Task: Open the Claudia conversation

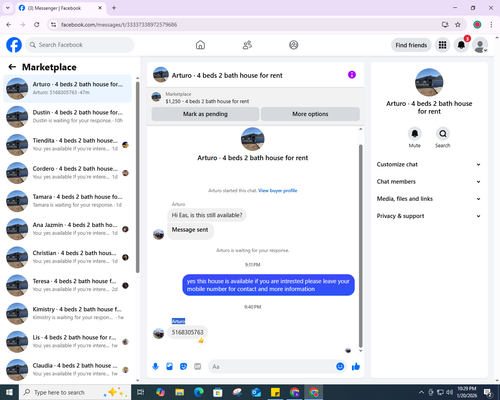Action: [67, 370]
